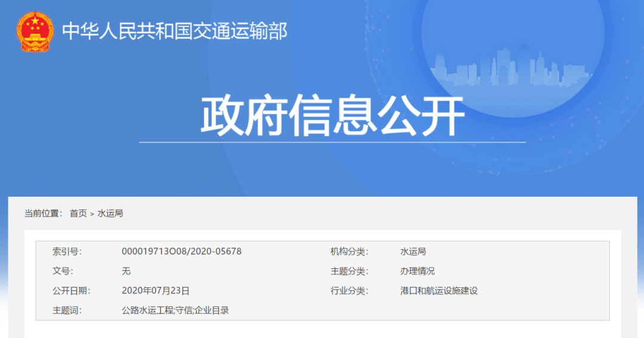The height and width of the screenshot is (338, 644).
Task: Click the 索引号 field label
Action: [67, 252]
